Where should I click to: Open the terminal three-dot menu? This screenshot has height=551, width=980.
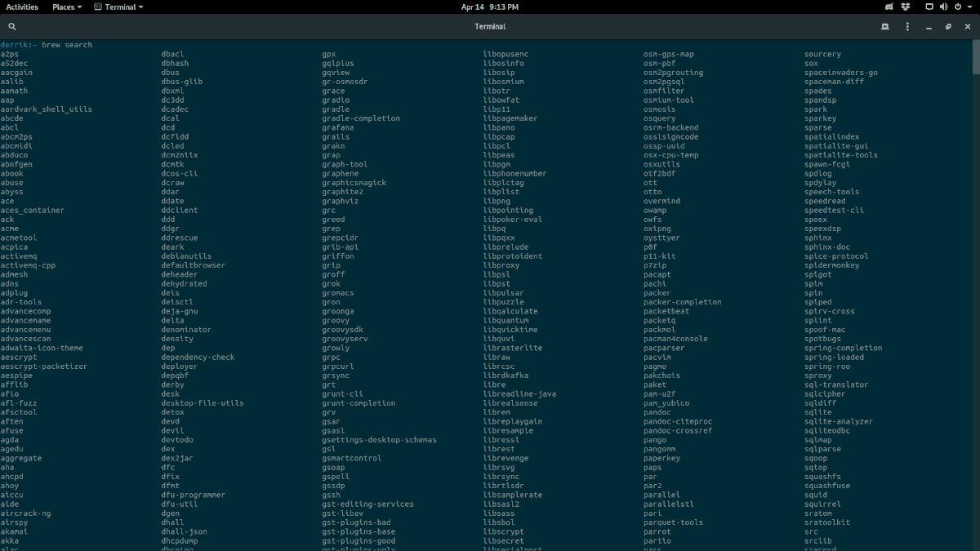click(x=907, y=27)
